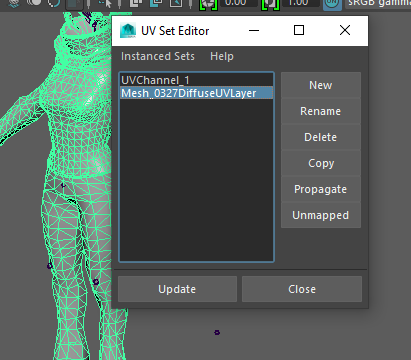Rename the selected UV set
This screenshot has height=360, width=411.
[x=321, y=111]
